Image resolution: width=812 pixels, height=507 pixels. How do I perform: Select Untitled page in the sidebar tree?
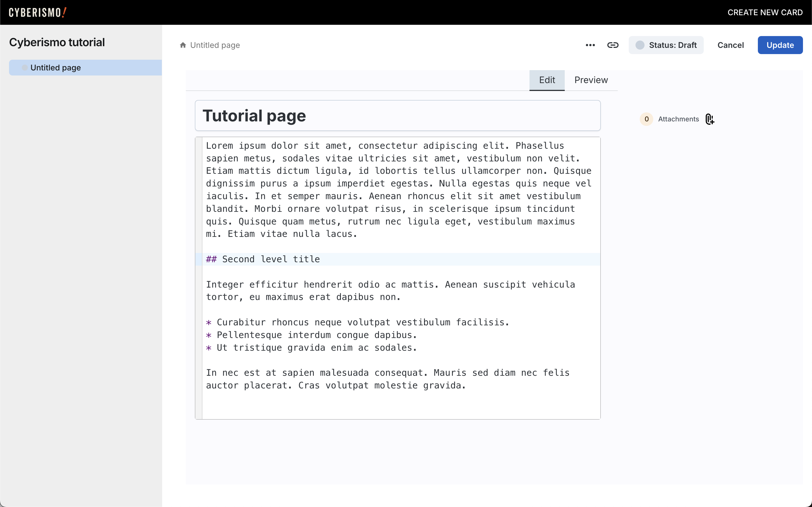pos(56,68)
